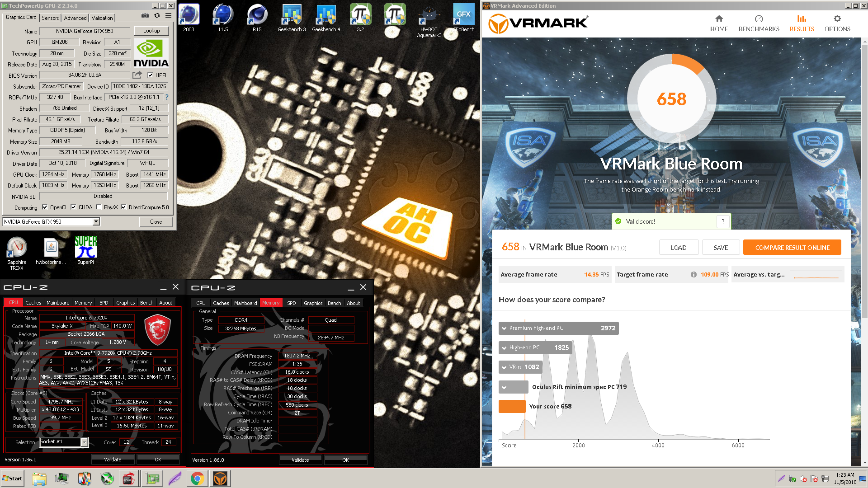Image resolution: width=868 pixels, height=488 pixels.
Task: Open Caches tab in left CPU-Z window
Action: (x=33, y=303)
